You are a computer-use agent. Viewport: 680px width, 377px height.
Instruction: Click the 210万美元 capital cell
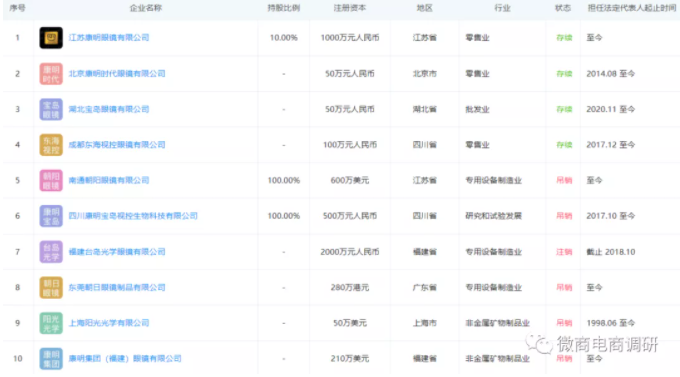coord(350,359)
